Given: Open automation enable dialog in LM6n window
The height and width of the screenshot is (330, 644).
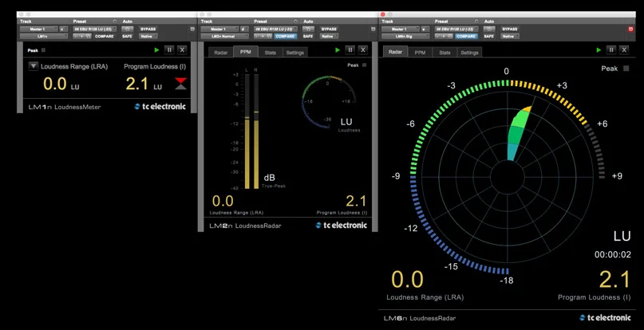Looking at the screenshot, I should click(489, 29).
